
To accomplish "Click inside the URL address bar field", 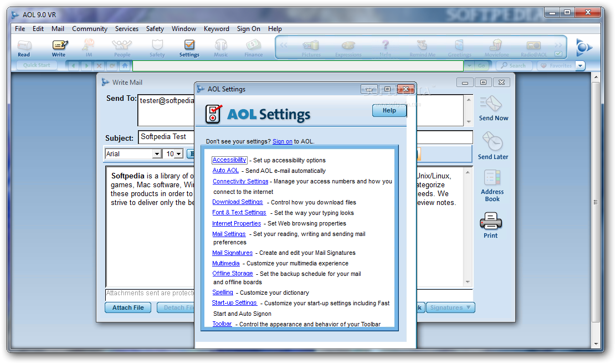I will [298, 65].
